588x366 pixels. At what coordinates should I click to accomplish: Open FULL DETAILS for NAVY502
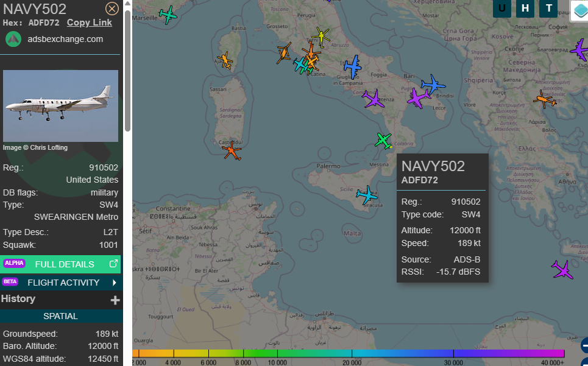click(x=60, y=264)
